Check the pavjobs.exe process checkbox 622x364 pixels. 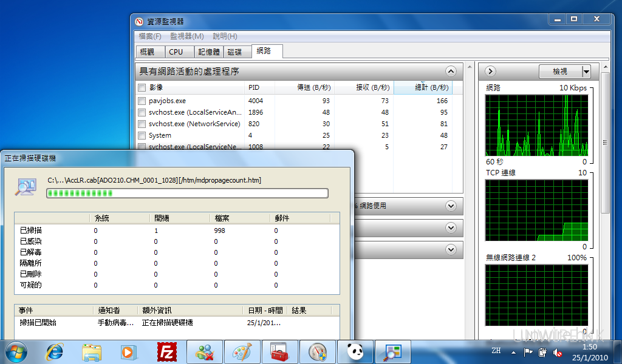(x=142, y=101)
